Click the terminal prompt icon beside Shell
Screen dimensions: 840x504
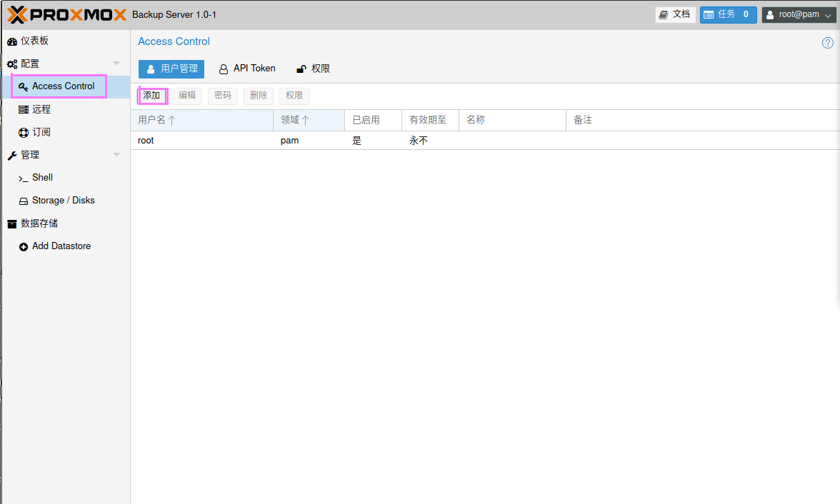pos(23,178)
